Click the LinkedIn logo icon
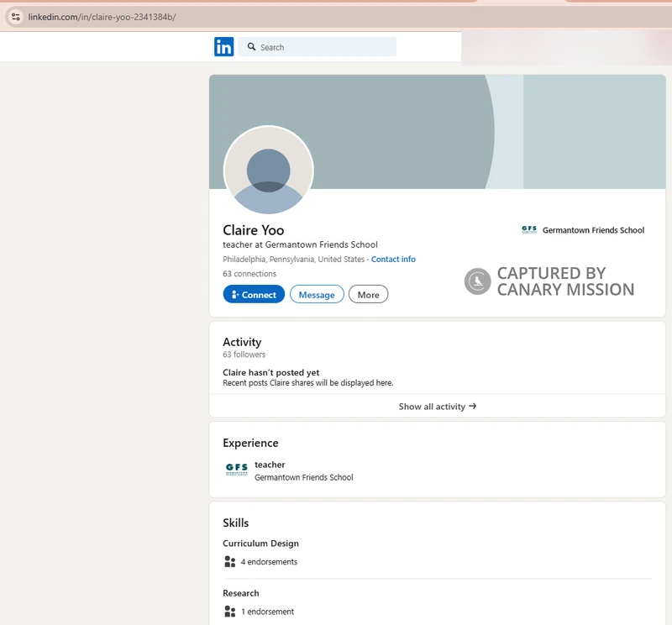672x625 pixels. (223, 47)
